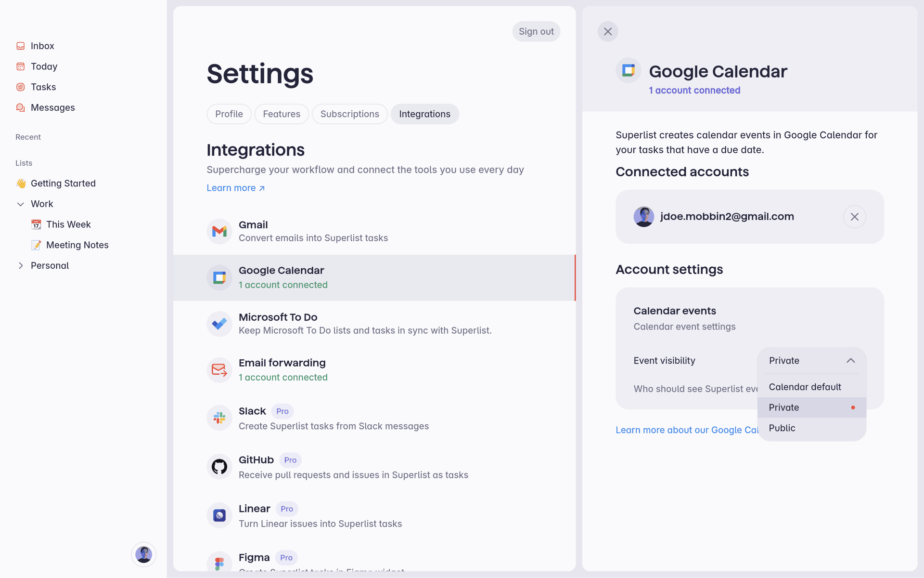The width and height of the screenshot is (924, 578).
Task: Select the Microsoft To Do integration title
Action: [x=278, y=317]
